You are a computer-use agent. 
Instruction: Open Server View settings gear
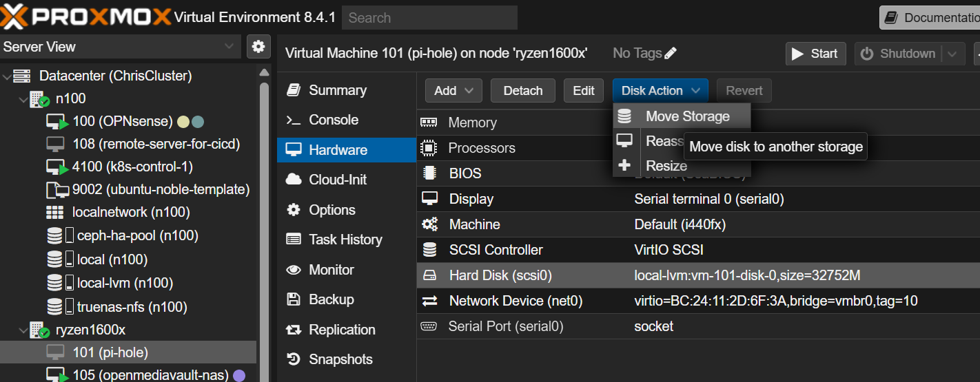tap(258, 47)
